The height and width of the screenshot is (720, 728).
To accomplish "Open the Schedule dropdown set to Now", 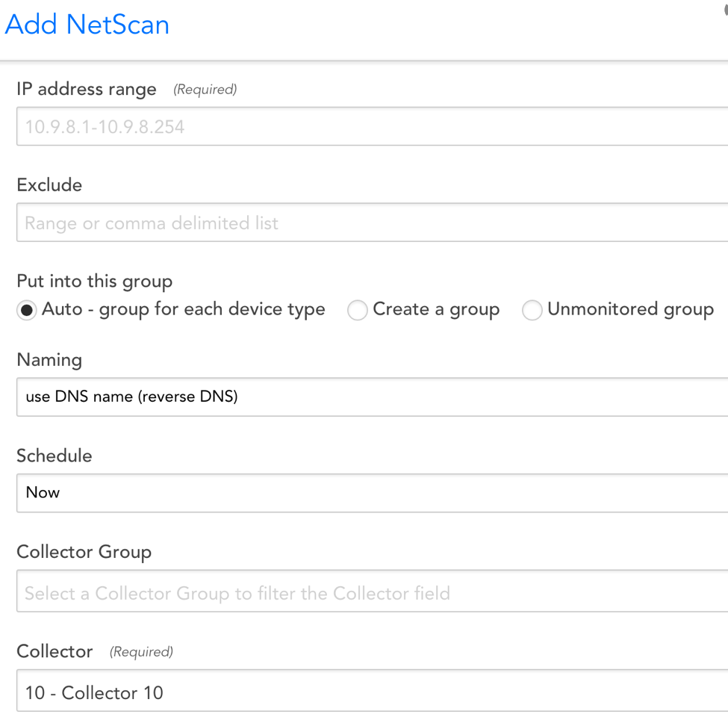I will (x=373, y=493).
